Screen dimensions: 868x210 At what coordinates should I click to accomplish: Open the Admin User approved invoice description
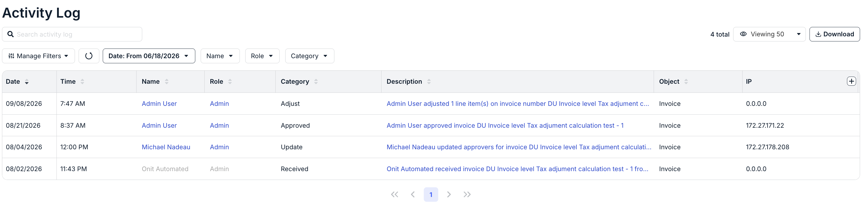(505, 125)
